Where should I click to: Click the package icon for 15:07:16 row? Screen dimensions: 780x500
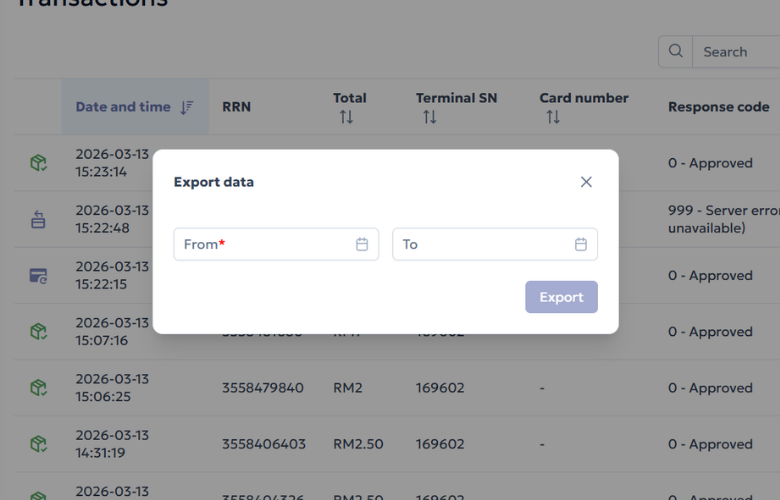tap(38, 331)
